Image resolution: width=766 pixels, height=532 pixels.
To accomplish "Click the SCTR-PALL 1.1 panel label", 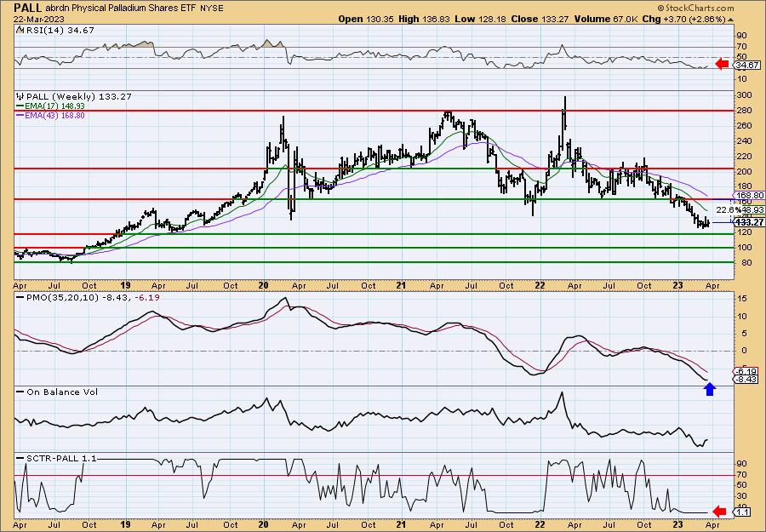I will 61,458.
